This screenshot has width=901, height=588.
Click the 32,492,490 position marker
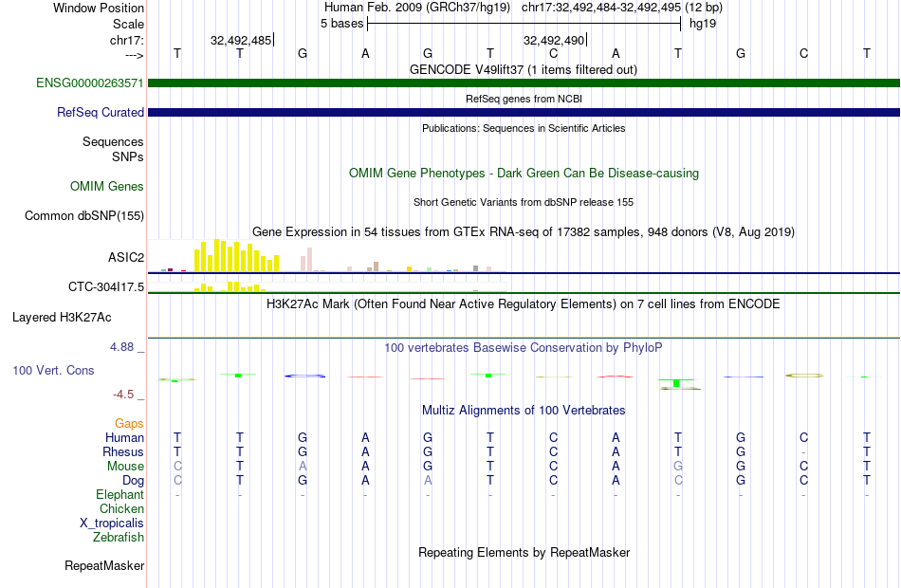click(x=555, y=40)
